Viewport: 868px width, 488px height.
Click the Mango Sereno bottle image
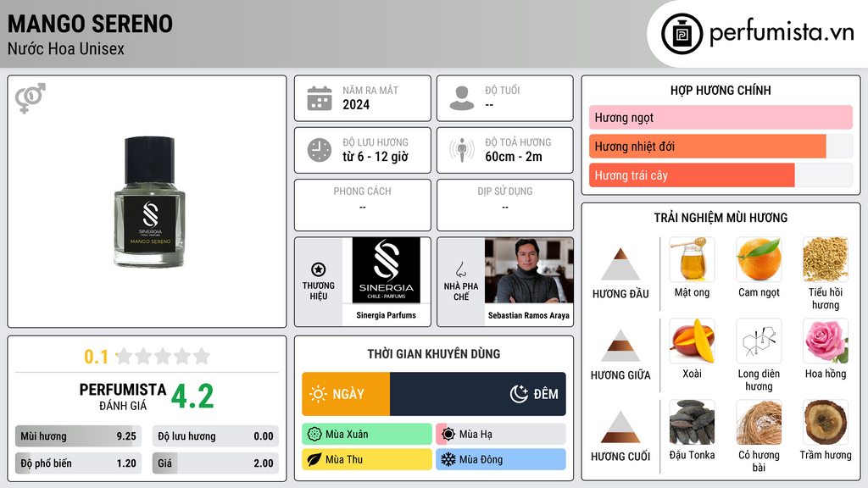coord(149,202)
